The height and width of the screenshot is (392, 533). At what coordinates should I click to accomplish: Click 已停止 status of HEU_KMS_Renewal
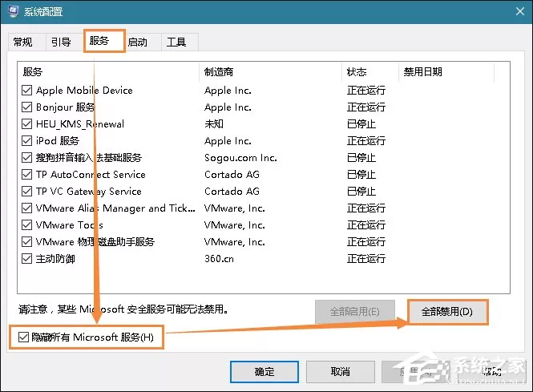[361, 124]
